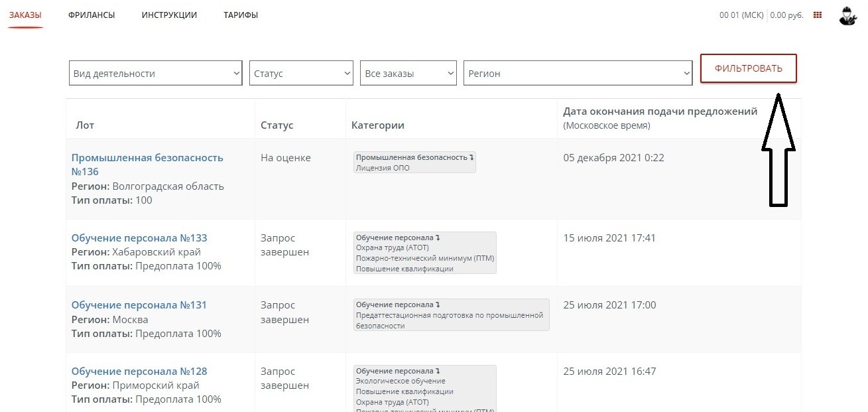Open lot Обучение персонала №128

coord(139,372)
